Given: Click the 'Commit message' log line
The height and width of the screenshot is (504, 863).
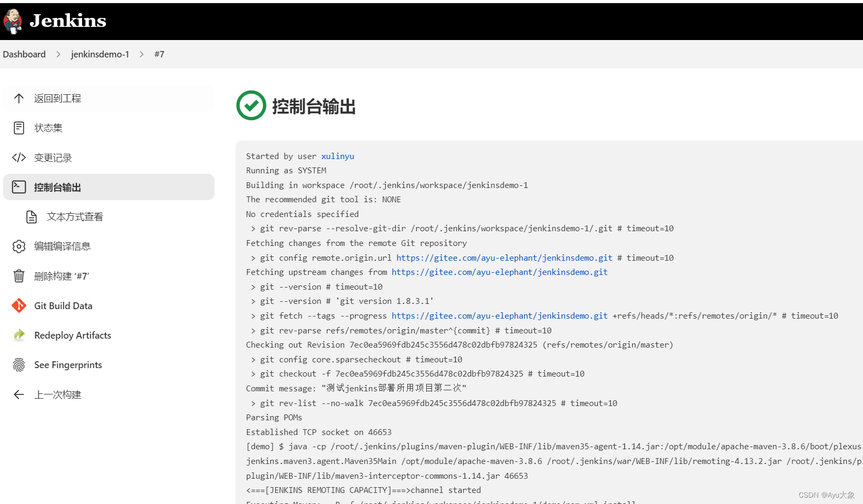Looking at the screenshot, I should [356, 388].
